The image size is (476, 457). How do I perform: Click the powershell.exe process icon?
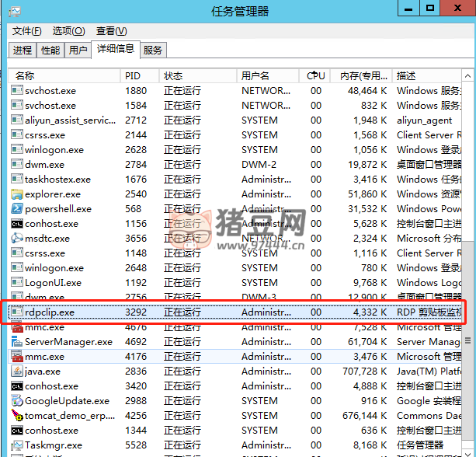click(x=17, y=209)
